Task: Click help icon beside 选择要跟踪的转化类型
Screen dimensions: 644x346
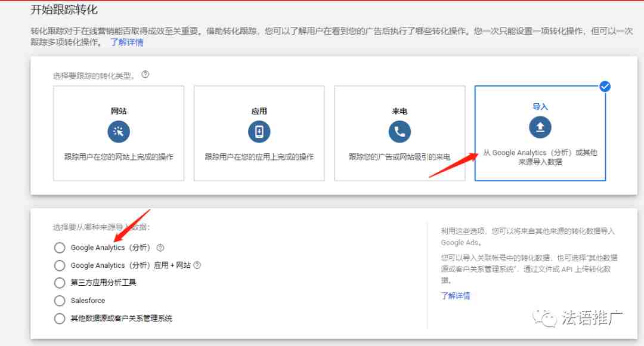Action: pos(145,75)
